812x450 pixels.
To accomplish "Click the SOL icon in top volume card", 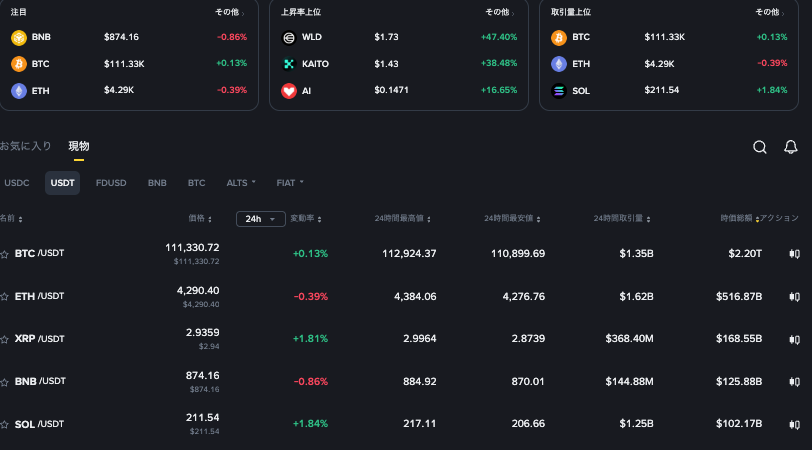I will [x=559, y=90].
